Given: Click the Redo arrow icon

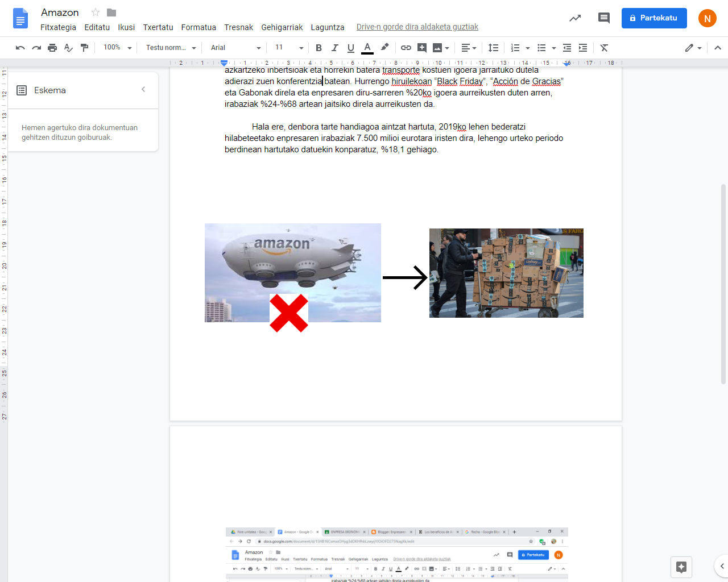Looking at the screenshot, I should [36, 48].
